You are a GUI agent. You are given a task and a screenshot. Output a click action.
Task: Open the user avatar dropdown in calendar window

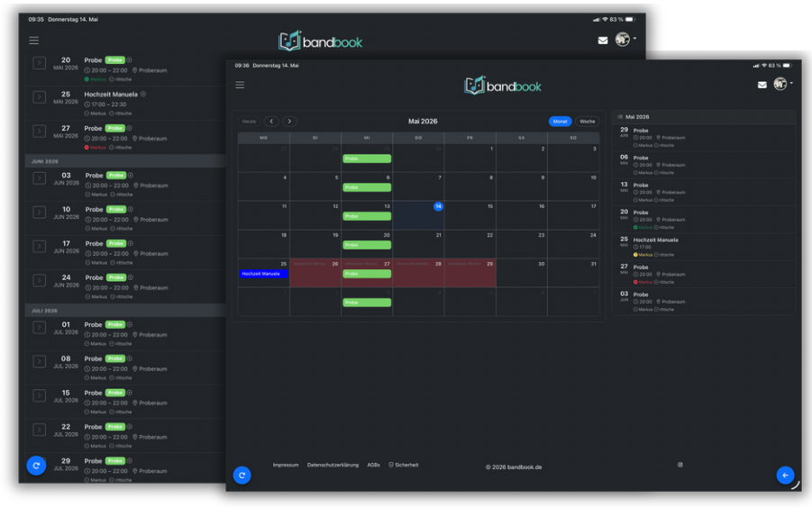click(782, 84)
